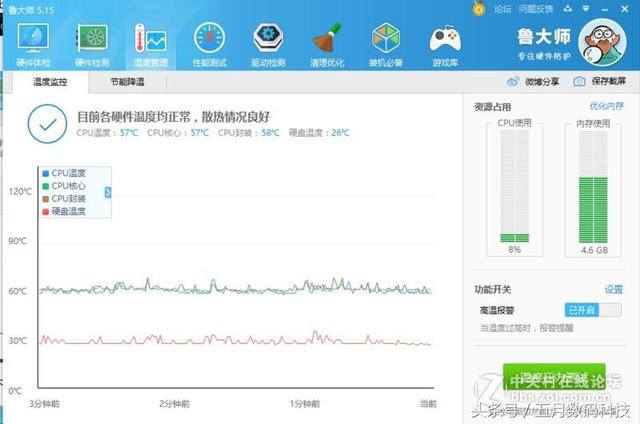
Task: Click 目前各硬件温度均正常 status headline
Action: coord(173,117)
